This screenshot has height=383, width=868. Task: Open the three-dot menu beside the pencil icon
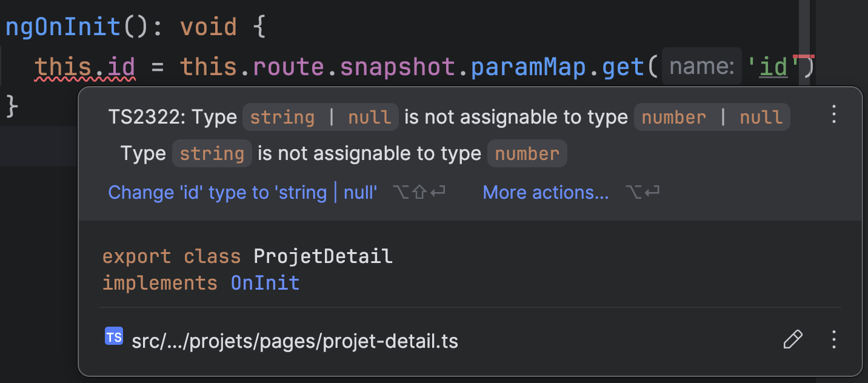click(834, 339)
